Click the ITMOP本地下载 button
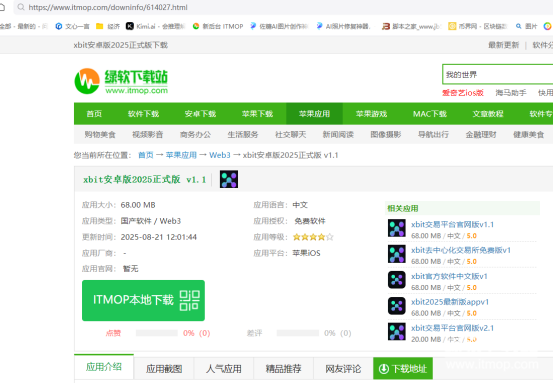The width and height of the screenshot is (553, 384). click(x=143, y=300)
